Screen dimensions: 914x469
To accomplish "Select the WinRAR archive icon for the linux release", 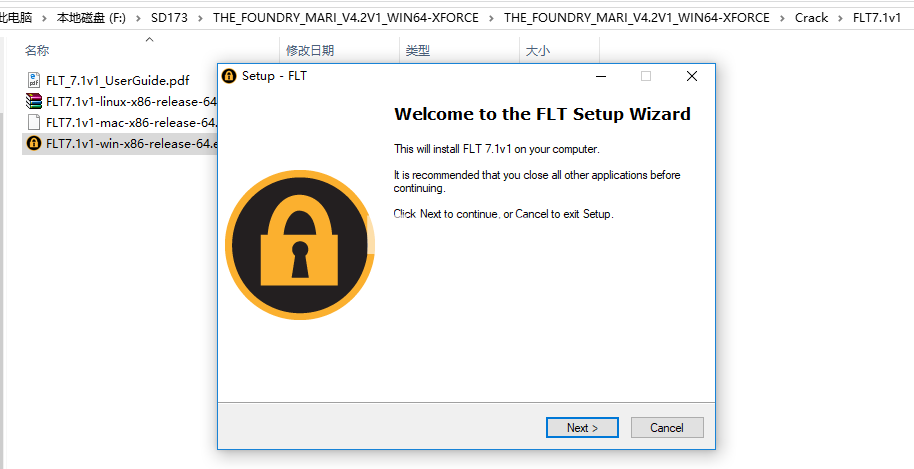I will tap(34, 101).
